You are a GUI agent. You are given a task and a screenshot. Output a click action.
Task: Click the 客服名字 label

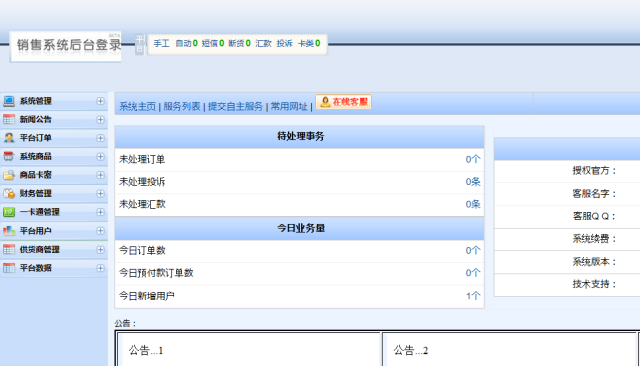[x=594, y=193]
